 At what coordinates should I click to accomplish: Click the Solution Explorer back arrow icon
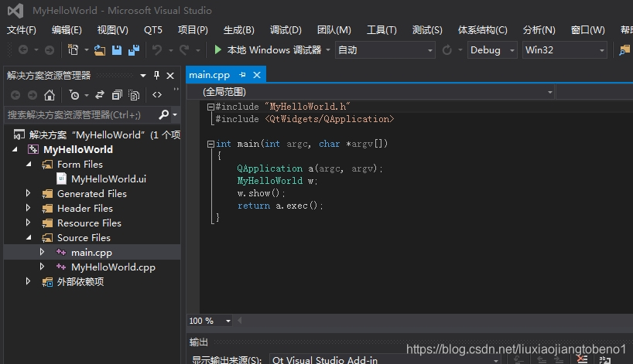[x=15, y=95]
